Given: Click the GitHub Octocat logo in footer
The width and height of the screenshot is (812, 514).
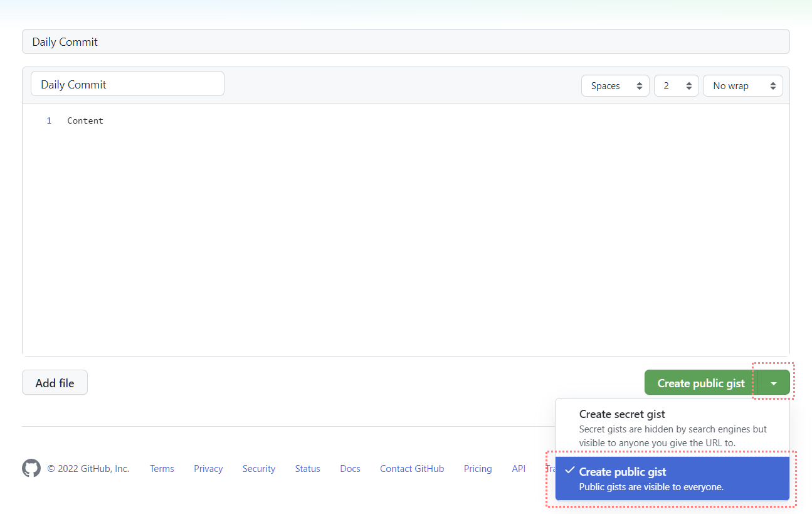Looking at the screenshot, I should point(31,468).
